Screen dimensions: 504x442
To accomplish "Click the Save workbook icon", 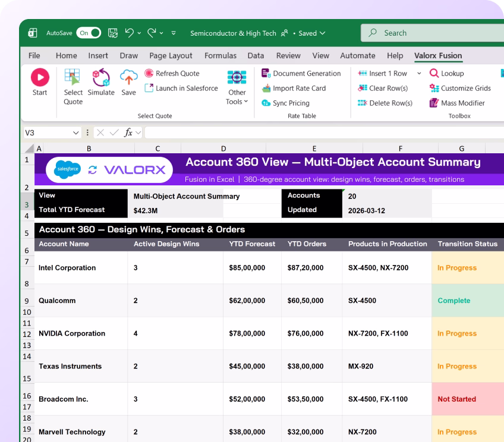I will pyautogui.click(x=113, y=33).
